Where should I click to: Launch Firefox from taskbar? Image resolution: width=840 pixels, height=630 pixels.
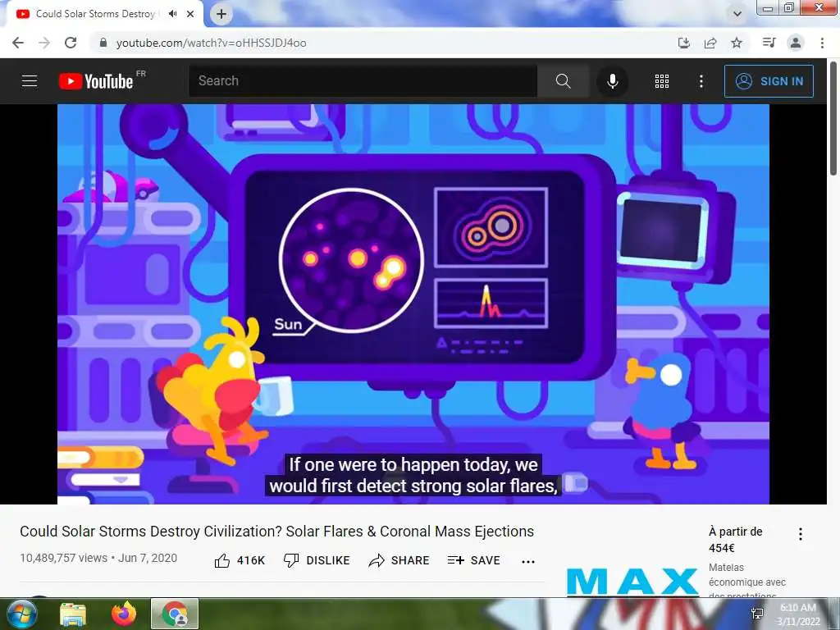(124, 614)
